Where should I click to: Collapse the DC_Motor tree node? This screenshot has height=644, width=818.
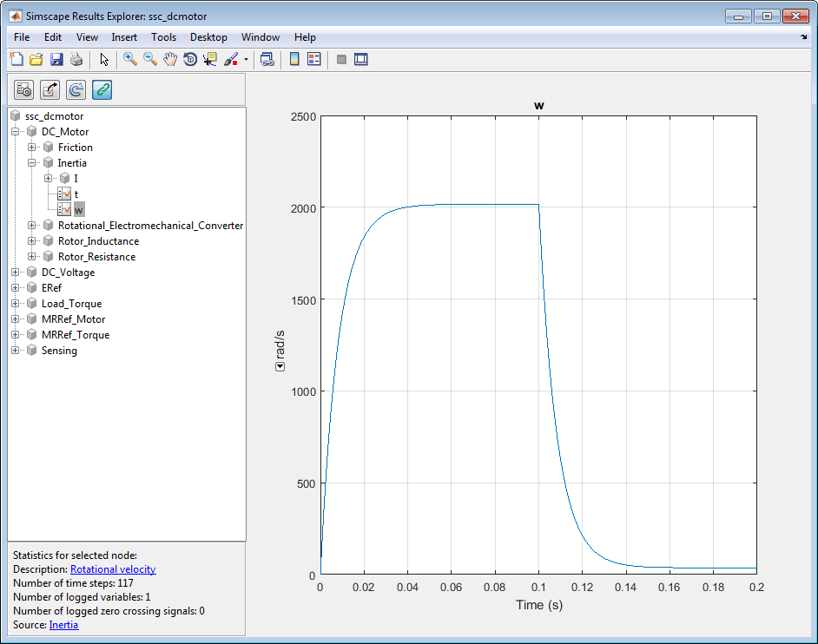(x=16, y=132)
